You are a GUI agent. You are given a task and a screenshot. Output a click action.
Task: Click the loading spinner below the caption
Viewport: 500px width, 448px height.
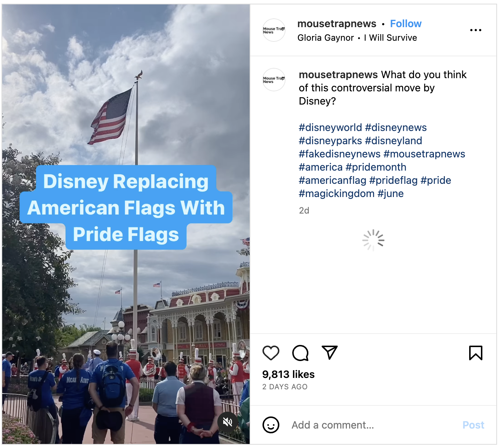(x=373, y=239)
